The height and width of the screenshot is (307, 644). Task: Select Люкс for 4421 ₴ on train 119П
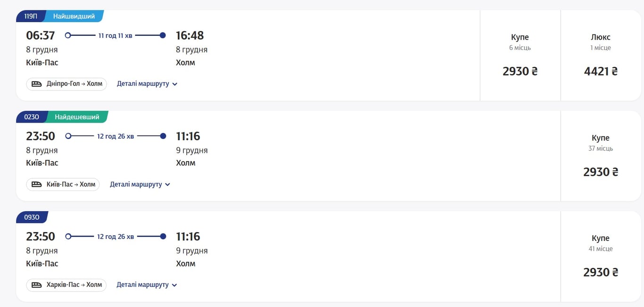pos(601,56)
